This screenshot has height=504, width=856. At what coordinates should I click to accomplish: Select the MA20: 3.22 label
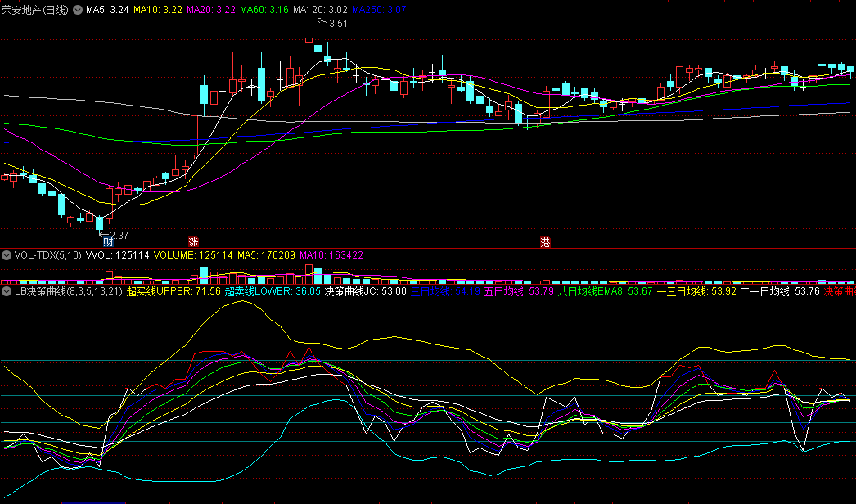pyautogui.click(x=210, y=10)
